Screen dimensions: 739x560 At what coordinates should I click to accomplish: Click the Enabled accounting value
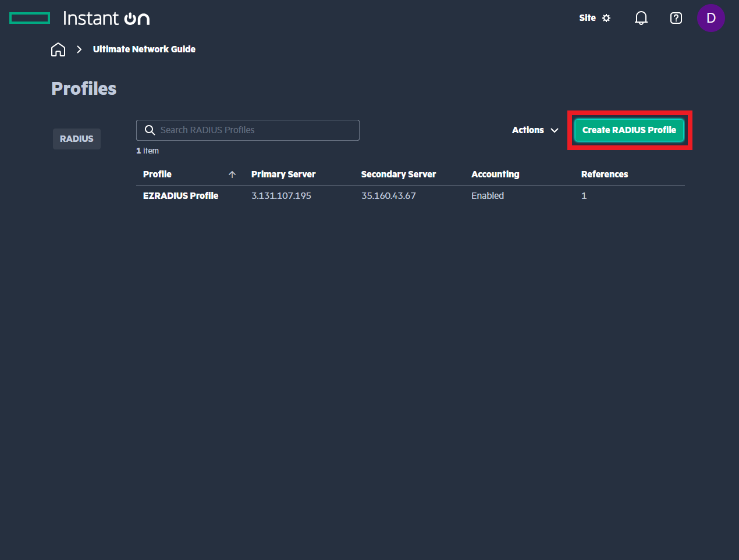pos(488,196)
